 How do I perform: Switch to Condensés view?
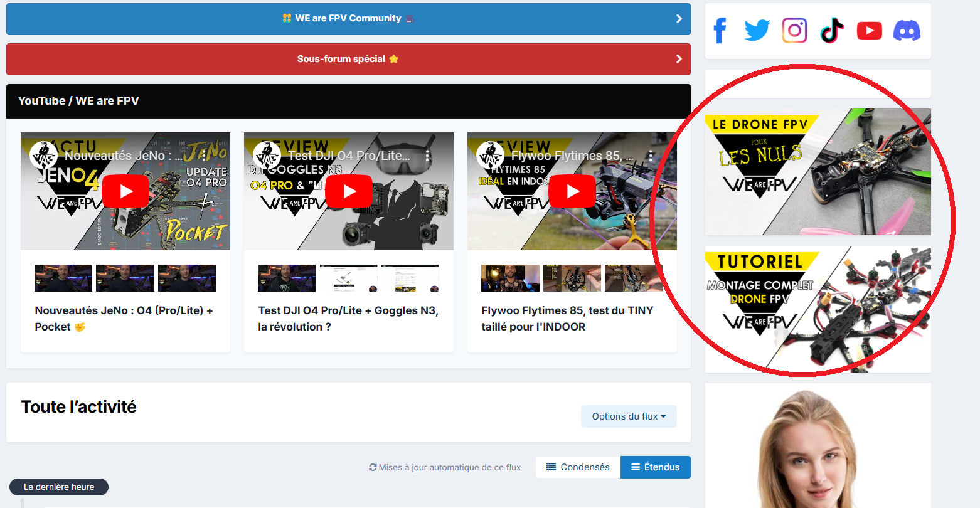click(x=578, y=467)
